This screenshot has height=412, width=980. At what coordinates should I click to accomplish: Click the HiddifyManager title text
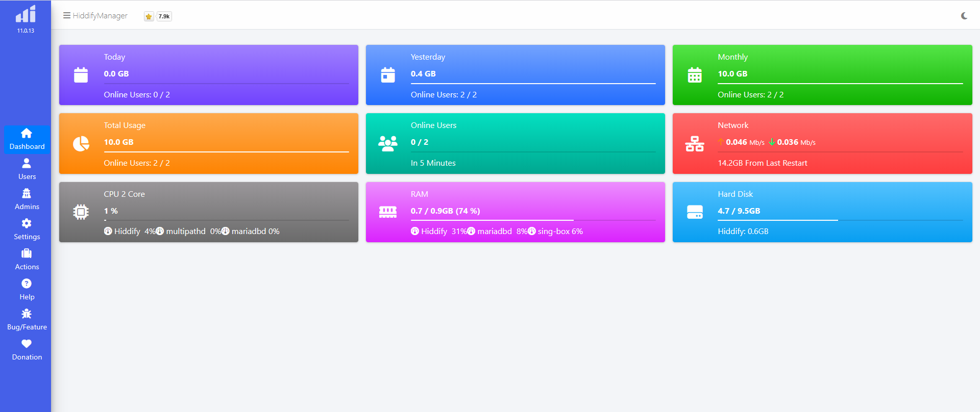pyautogui.click(x=100, y=16)
